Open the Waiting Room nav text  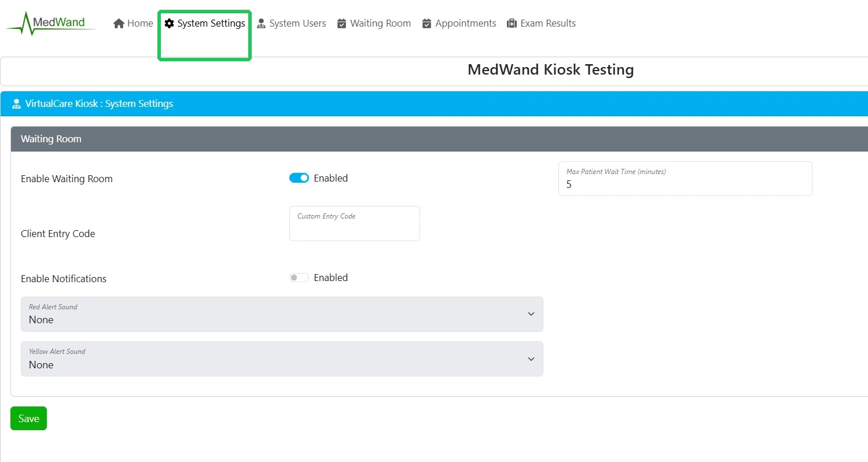pos(380,24)
